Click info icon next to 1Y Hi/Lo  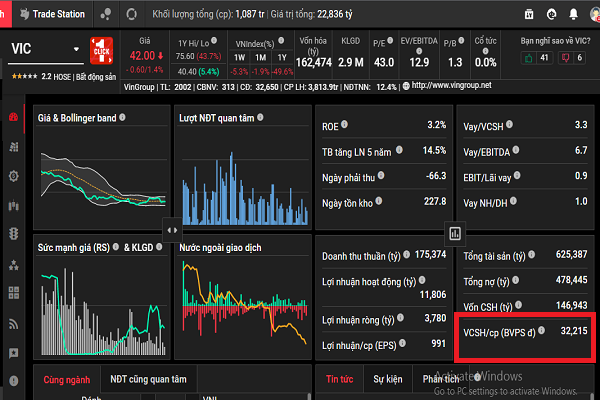(214, 40)
